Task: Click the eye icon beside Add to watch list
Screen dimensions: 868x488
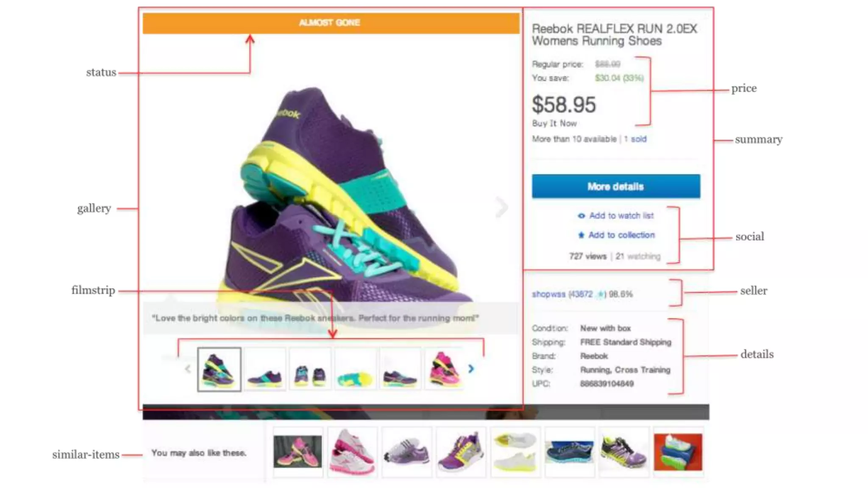Action: click(581, 216)
